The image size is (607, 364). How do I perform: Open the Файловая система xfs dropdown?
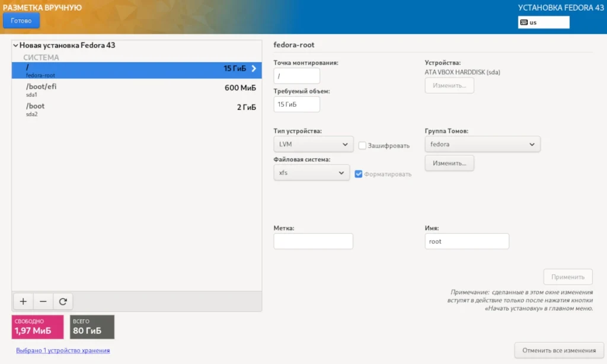click(x=311, y=173)
